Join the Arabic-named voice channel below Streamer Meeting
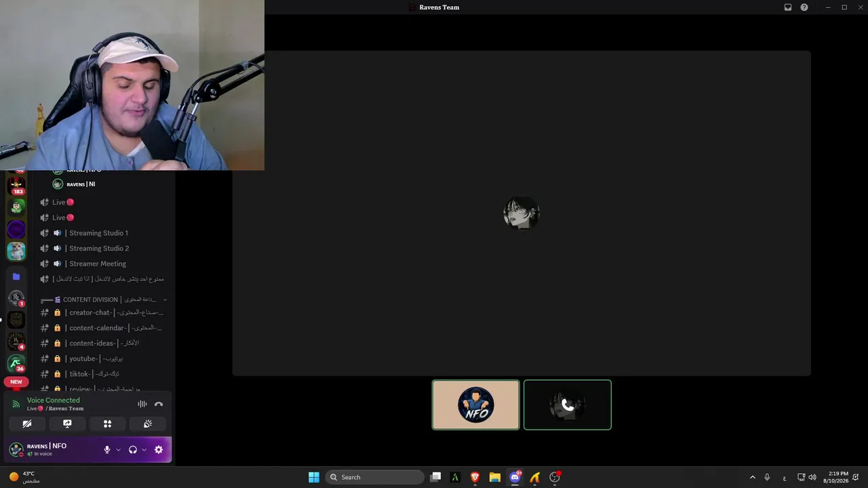Image resolution: width=868 pixels, height=488 pixels. [104, 279]
